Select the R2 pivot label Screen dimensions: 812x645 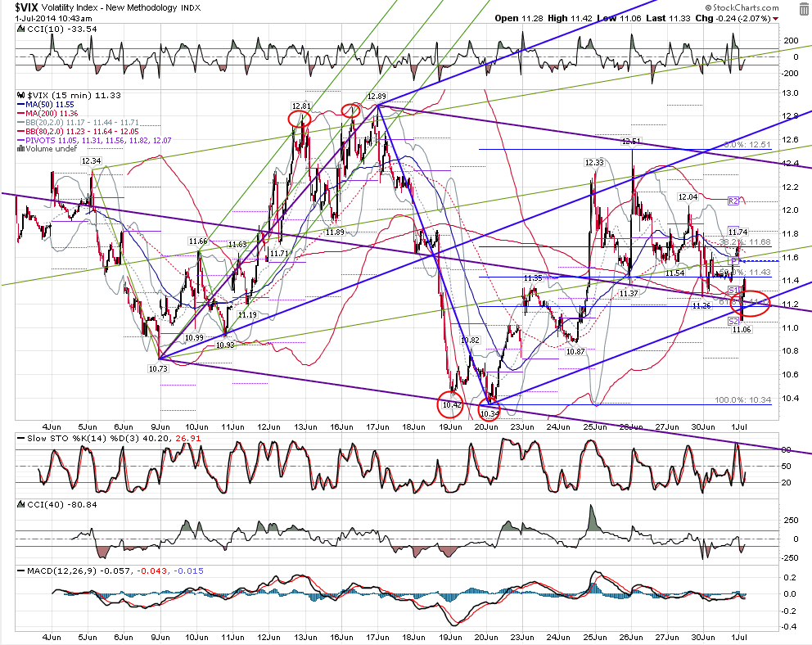click(x=733, y=201)
